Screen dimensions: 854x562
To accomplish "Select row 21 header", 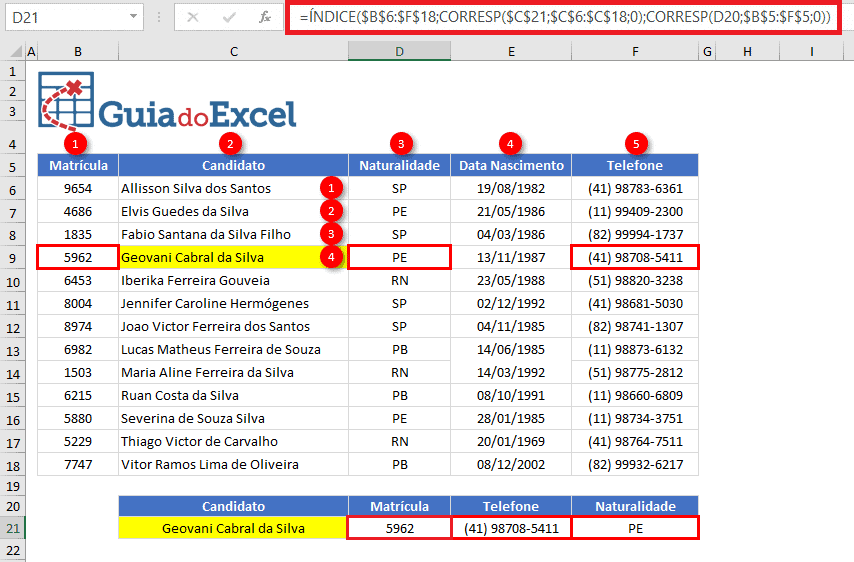I will coord(13,529).
